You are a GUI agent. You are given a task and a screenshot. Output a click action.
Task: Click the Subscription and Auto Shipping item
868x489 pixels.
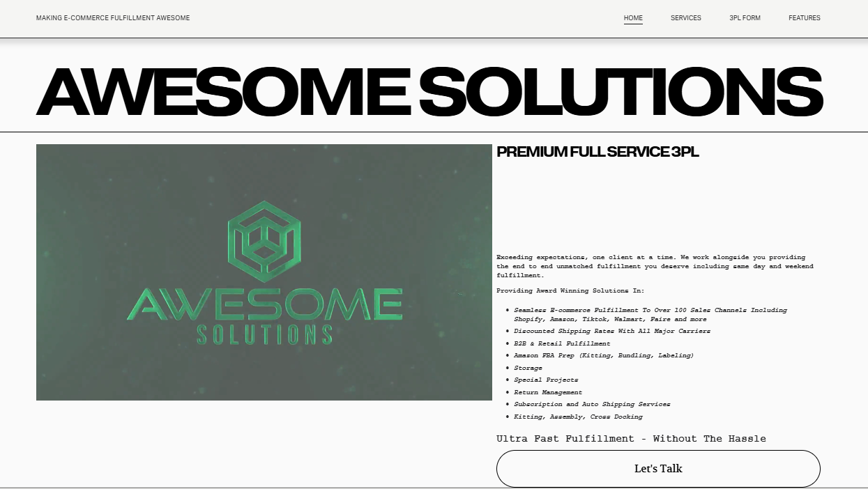click(x=591, y=404)
